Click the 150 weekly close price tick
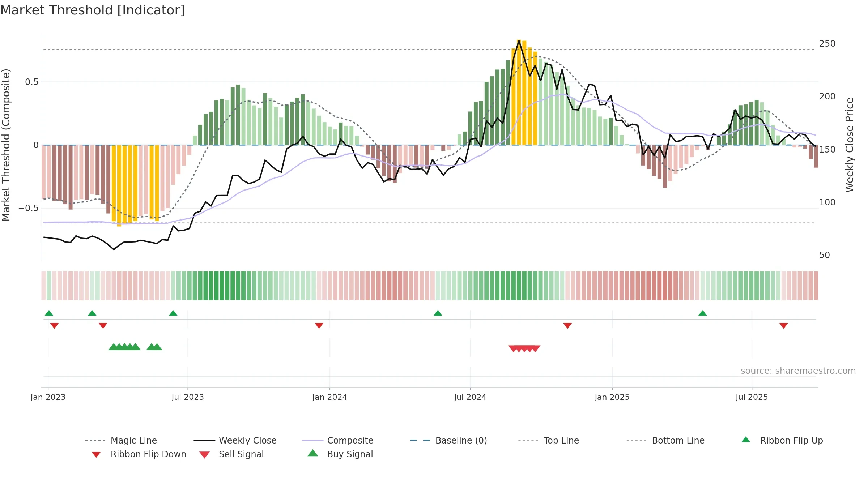868x488 pixels. click(x=827, y=150)
